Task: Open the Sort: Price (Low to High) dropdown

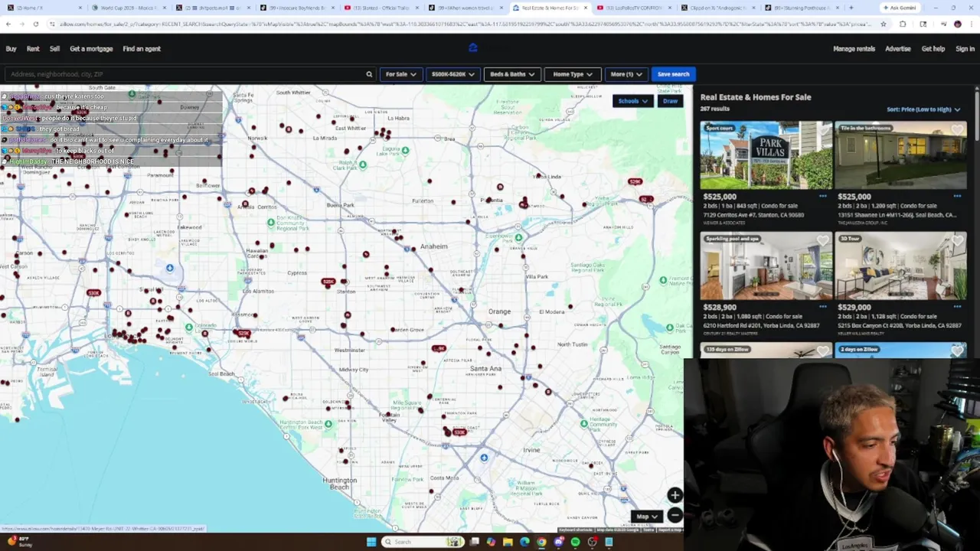Action: [923, 109]
